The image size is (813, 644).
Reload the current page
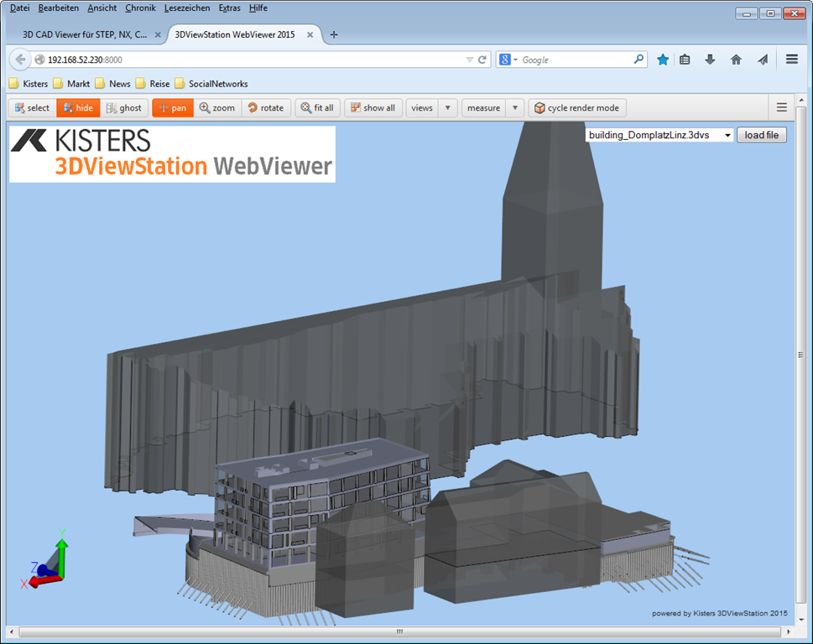[x=482, y=60]
